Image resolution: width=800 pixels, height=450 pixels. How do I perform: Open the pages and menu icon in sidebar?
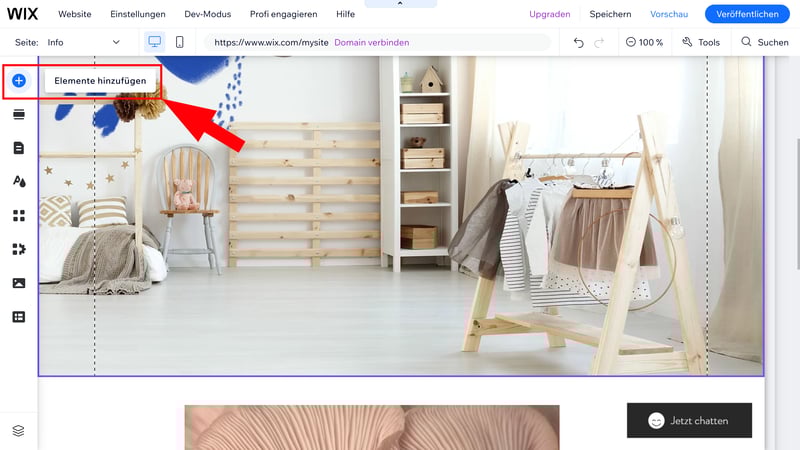tap(19, 148)
